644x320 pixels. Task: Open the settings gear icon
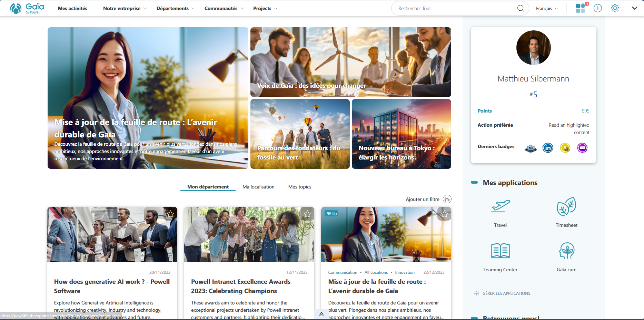coord(615,8)
